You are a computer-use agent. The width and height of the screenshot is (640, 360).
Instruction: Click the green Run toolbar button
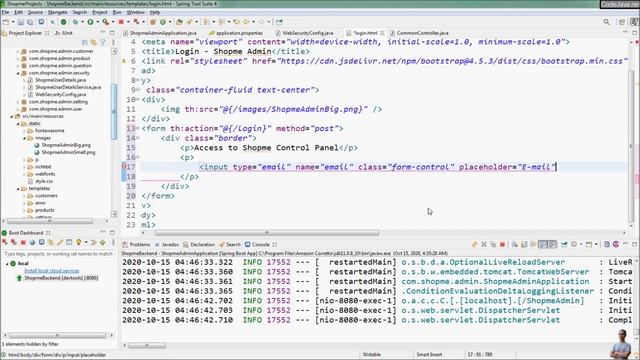coord(90,22)
